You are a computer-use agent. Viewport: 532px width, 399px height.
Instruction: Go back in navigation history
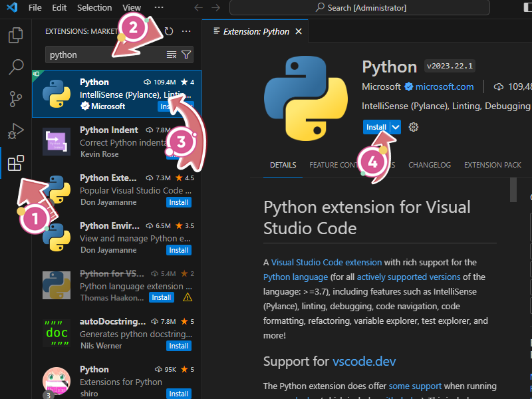198,7
